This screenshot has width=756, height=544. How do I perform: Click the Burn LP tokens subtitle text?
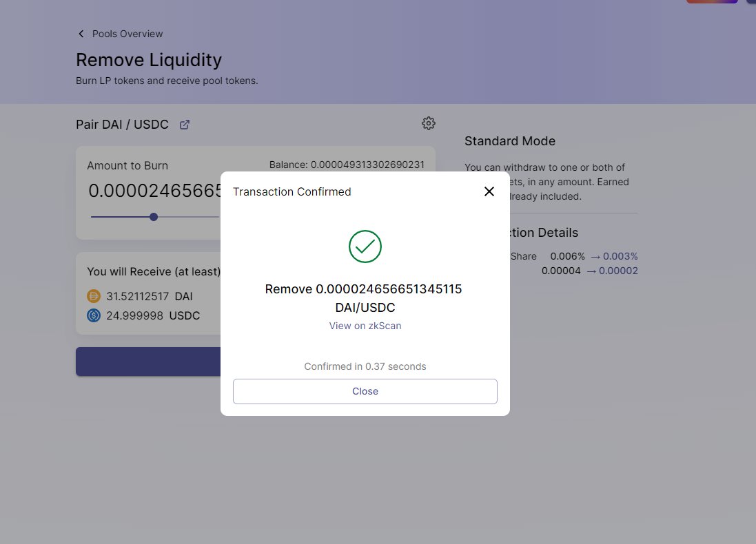[x=167, y=81]
